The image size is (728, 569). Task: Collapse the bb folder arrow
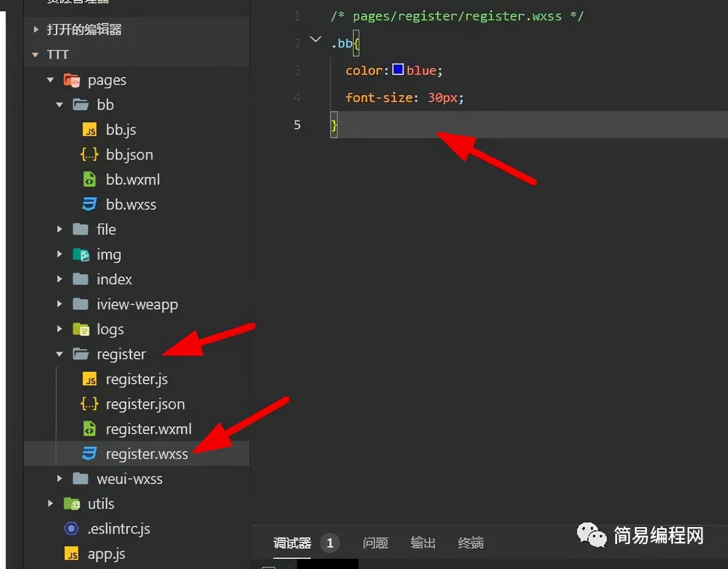pyautogui.click(x=60, y=105)
